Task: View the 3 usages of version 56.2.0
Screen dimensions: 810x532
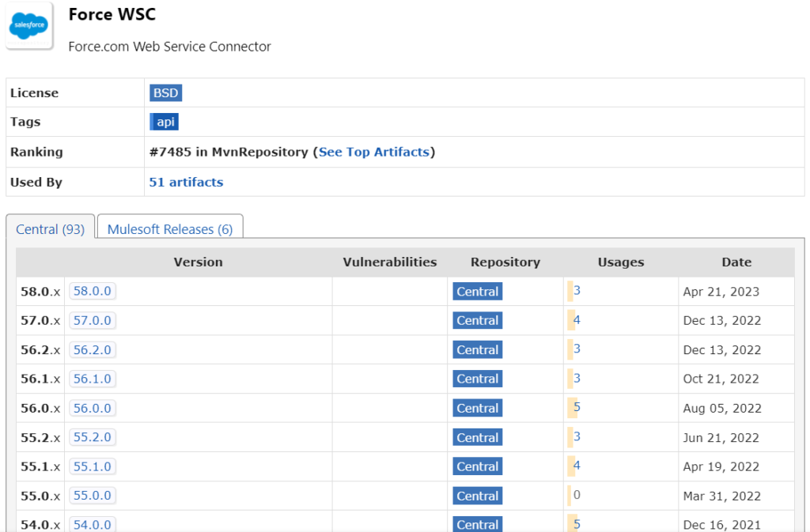Action: click(577, 349)
